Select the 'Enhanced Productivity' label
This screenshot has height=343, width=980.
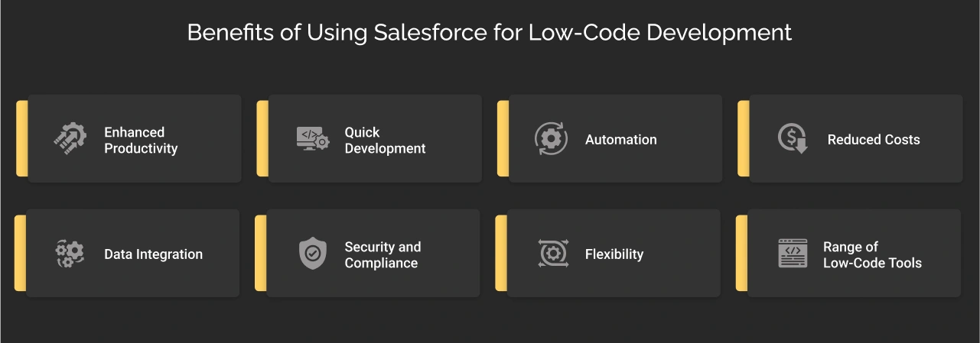pos(141,140)
